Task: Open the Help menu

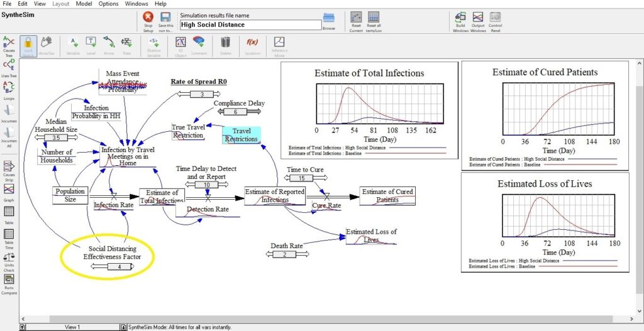Action: [x=160, y=4]
